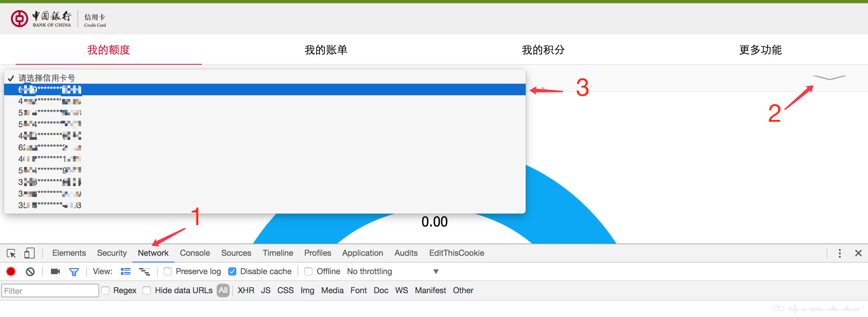Filter requests by Other
The image size is (868, 317).
(x=463, y=290)
